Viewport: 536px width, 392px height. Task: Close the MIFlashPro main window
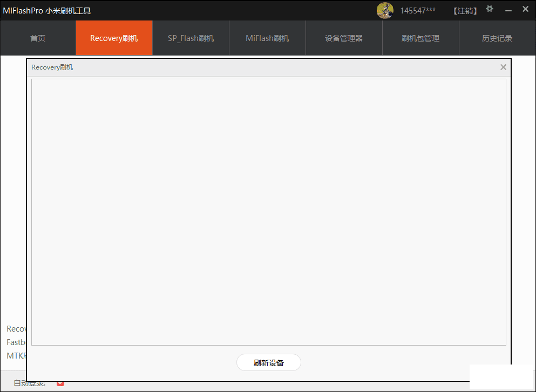(525, 9)
